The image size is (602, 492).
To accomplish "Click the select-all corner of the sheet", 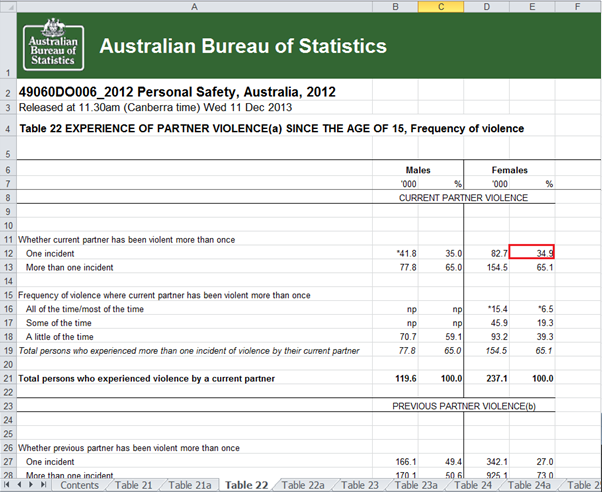I will [8, 6].
